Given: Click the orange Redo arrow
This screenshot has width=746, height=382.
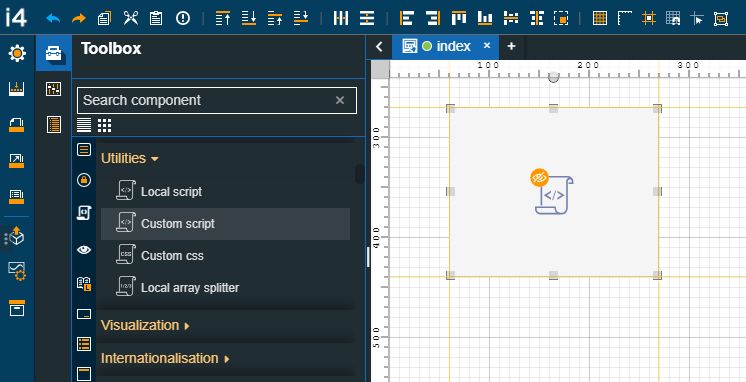Looking at the screenshot, I should 79,19.
